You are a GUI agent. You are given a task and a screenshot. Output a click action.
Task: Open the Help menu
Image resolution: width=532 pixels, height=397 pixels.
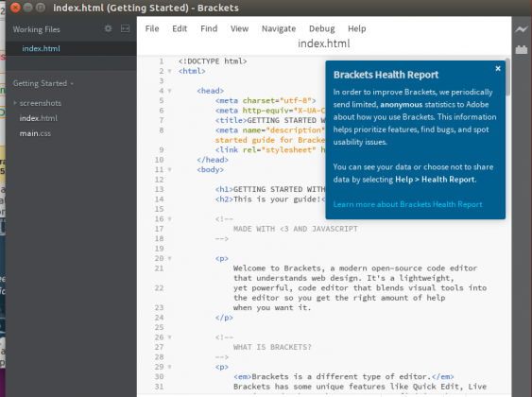[x=356, y=29]
